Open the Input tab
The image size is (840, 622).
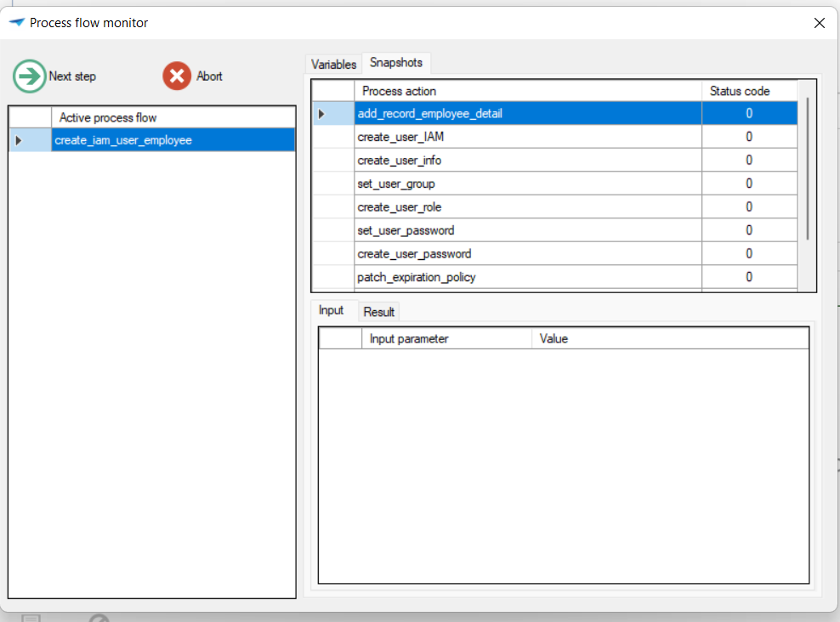331,310
